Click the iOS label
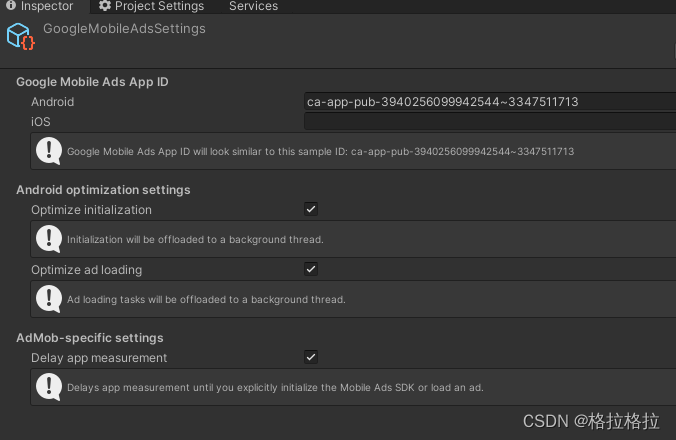The height and width of the screenshot is (440, 676). 41,122
